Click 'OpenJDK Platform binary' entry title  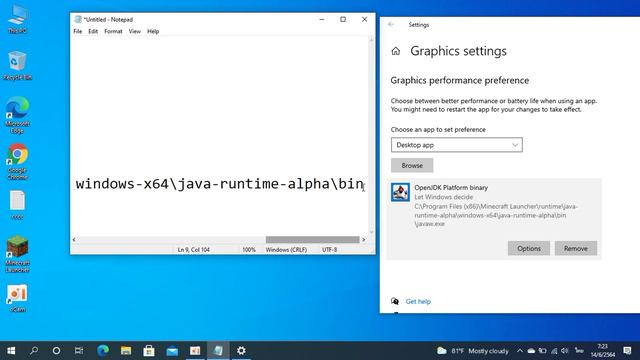(x=451, y=188)
